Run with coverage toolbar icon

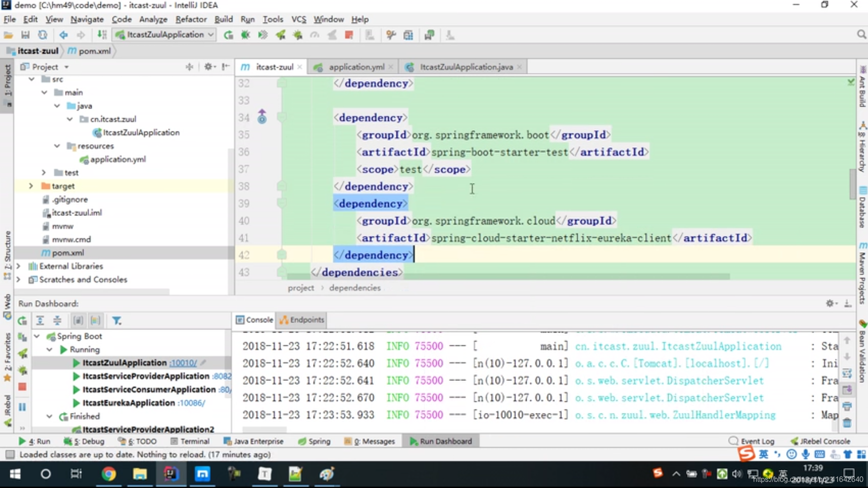[x=263, y=35]
